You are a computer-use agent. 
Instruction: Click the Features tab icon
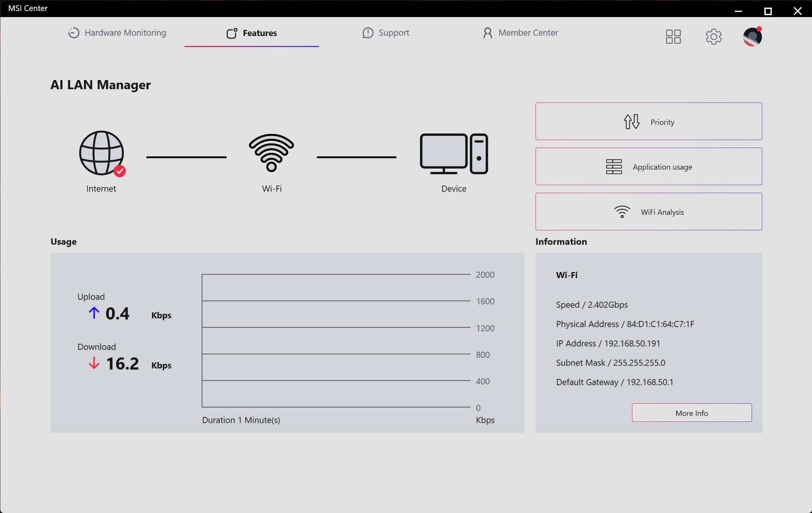[x=232, y=33]
